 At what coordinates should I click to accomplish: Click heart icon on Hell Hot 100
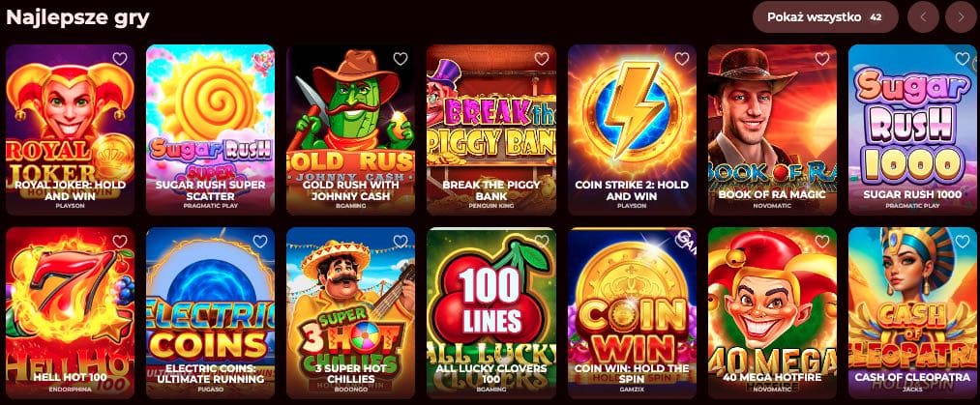(119, 242)
